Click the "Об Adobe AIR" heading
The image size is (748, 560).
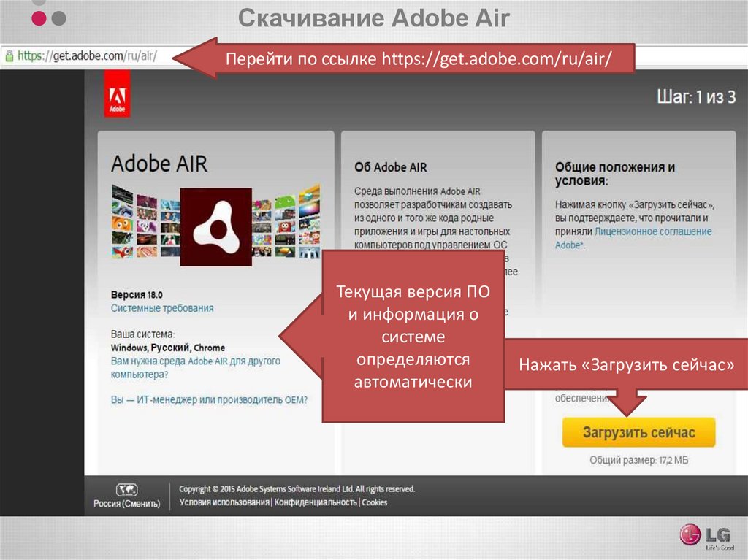[391, 167]
